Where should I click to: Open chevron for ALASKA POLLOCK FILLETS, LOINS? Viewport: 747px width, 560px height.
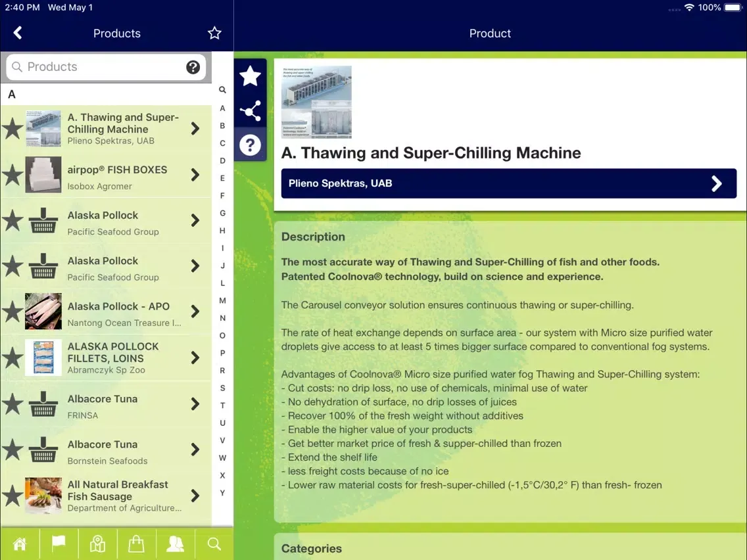click(x=195, y=358)
